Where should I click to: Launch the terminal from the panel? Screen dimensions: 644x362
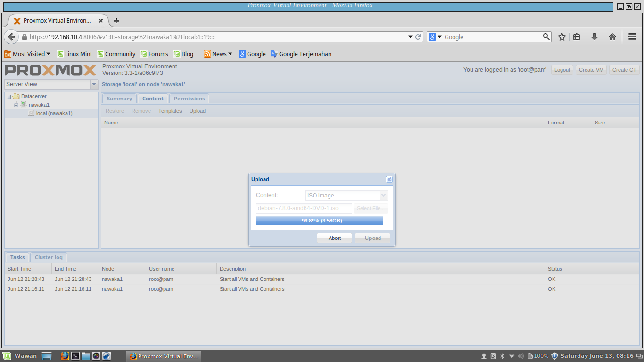(x=75, y=356)
